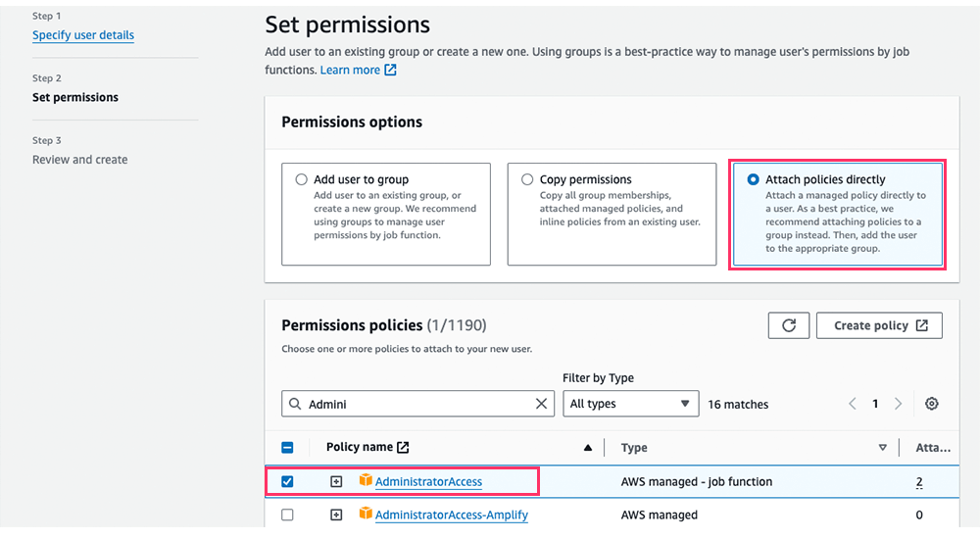
Task: Open the Learn more external link
Action: point(358,70)
